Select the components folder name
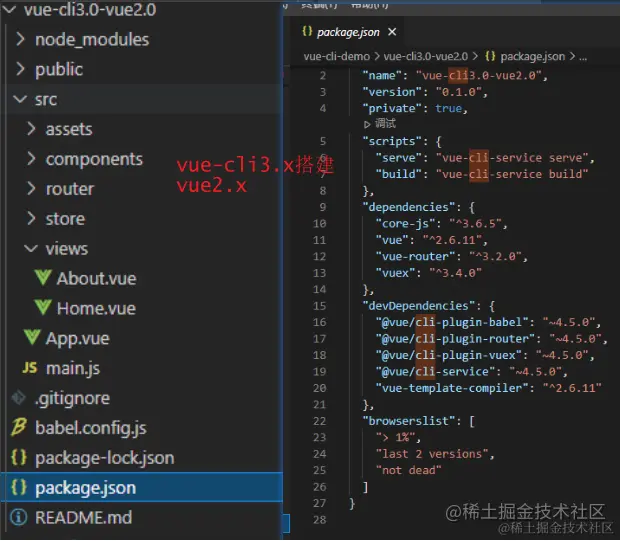 [x=94, y=159]
